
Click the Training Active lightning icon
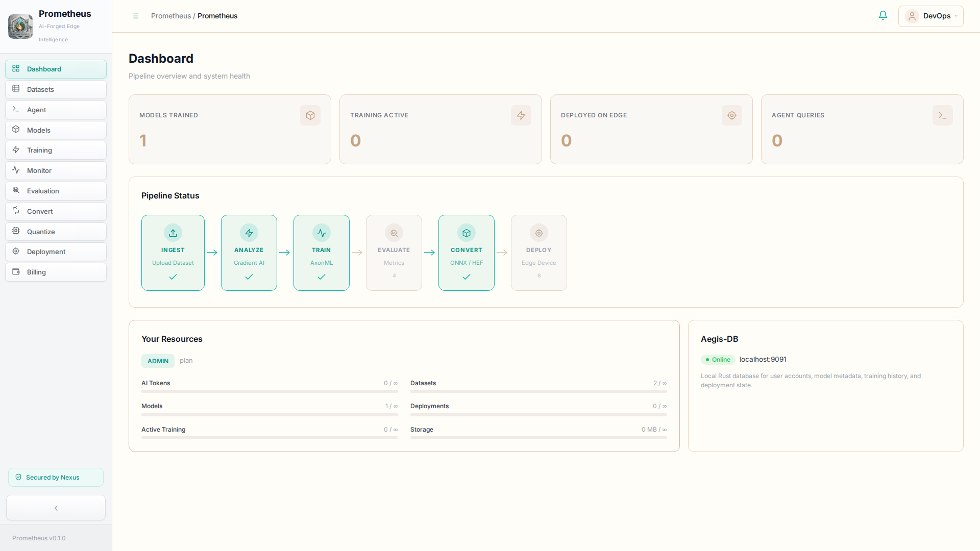[x=521, y=115]
